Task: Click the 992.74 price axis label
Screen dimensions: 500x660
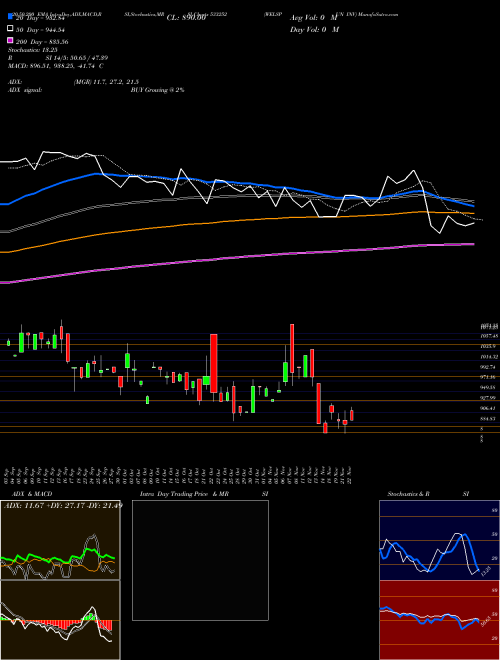Action: click(x=489, y=367)
